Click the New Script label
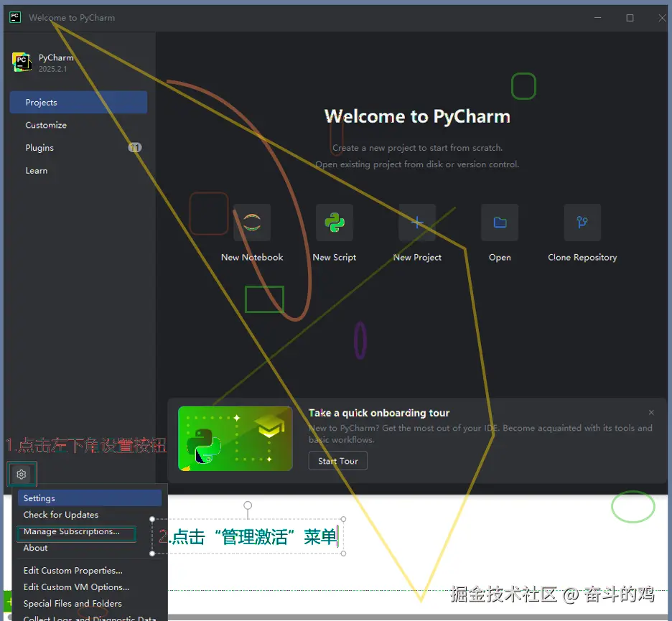The height and width of the screenshot is (621, 672). (x=335, y=257)
